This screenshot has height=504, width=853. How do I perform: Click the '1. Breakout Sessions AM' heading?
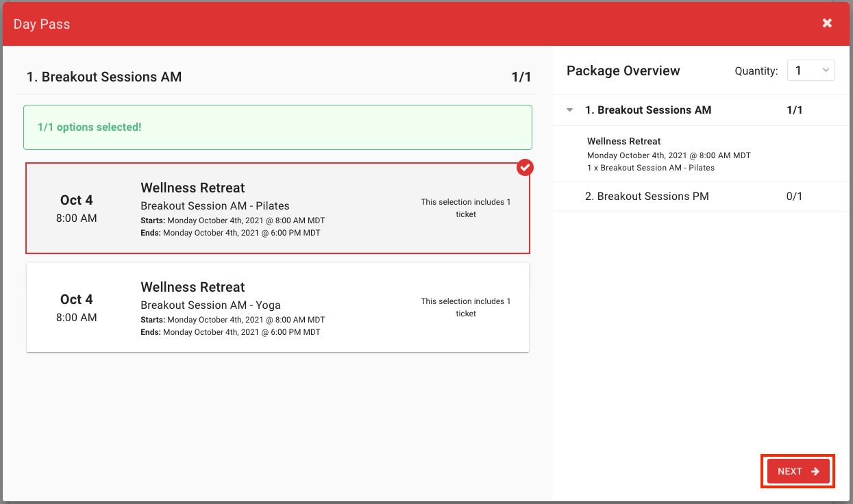pos(104,77)
